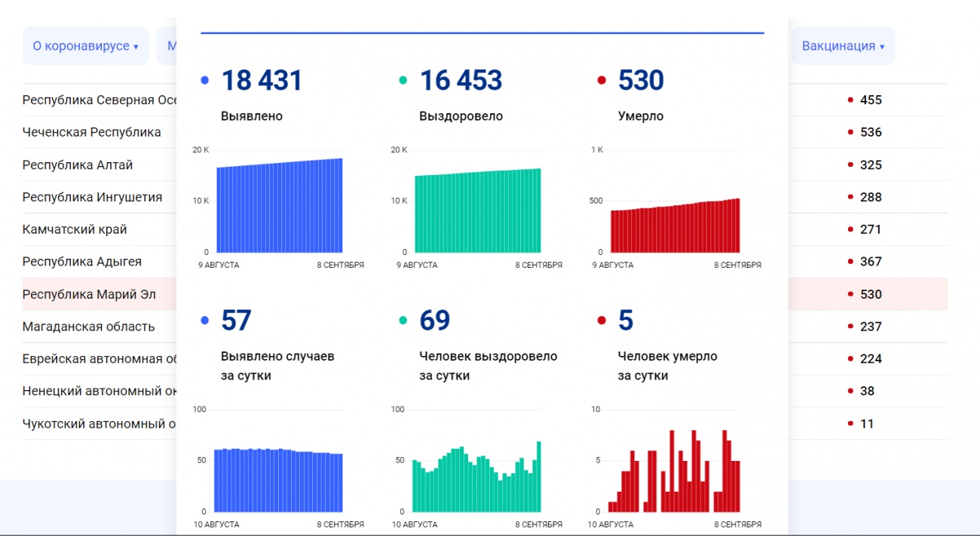
Task: Click the red dot next to 536
Action: (850, 133)
